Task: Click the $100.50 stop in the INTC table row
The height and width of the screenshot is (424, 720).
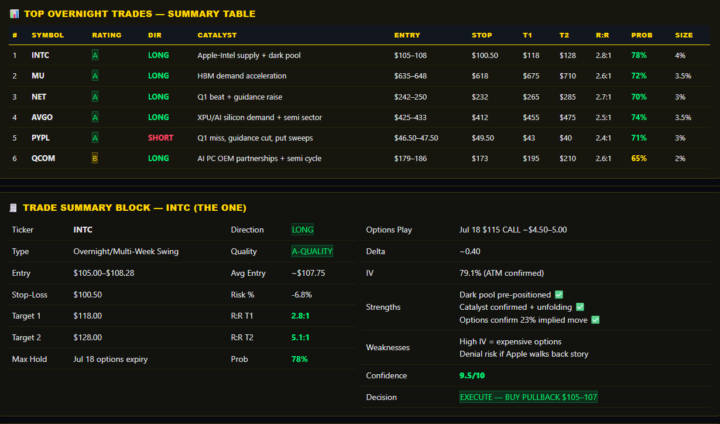Action: 484,56
